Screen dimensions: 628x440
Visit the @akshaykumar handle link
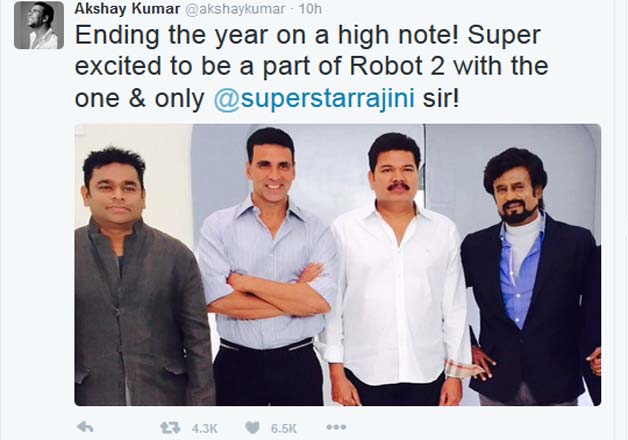[x=236, y=9]
